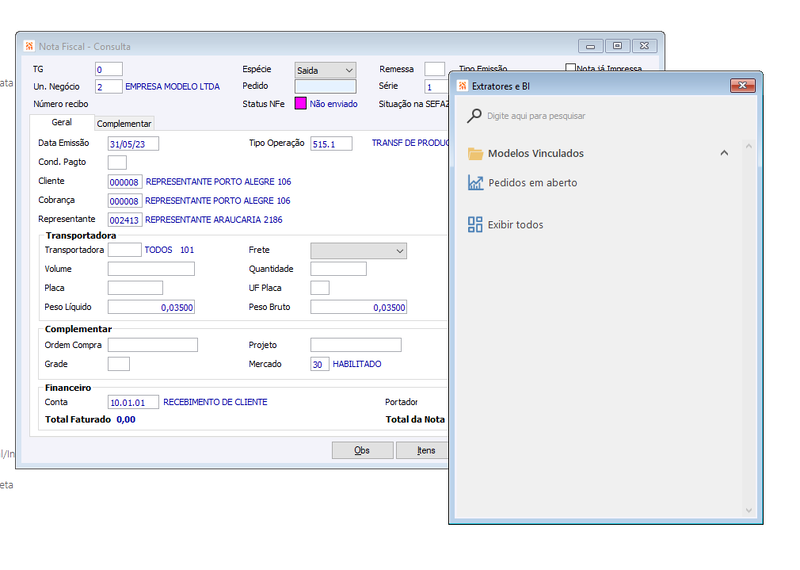This screenshot has width=800, height=570.
Task: Click the Ordem Compra field
Action: (x=153, y=345)
